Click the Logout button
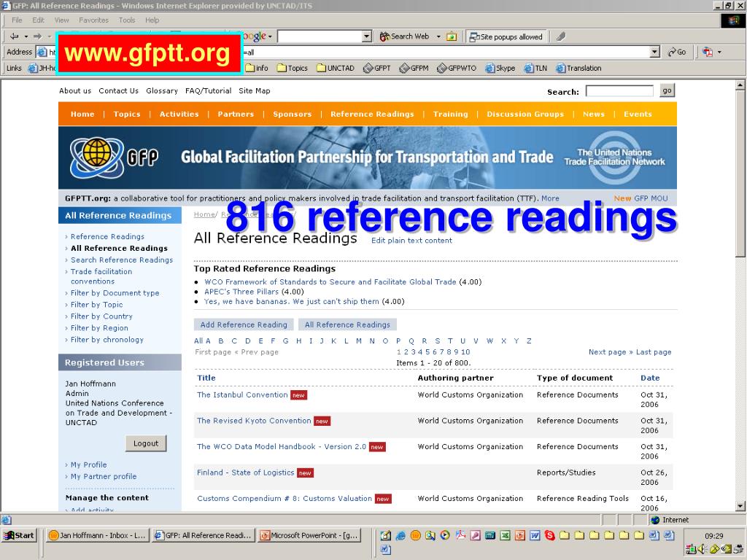 click(x=146, y=443)
